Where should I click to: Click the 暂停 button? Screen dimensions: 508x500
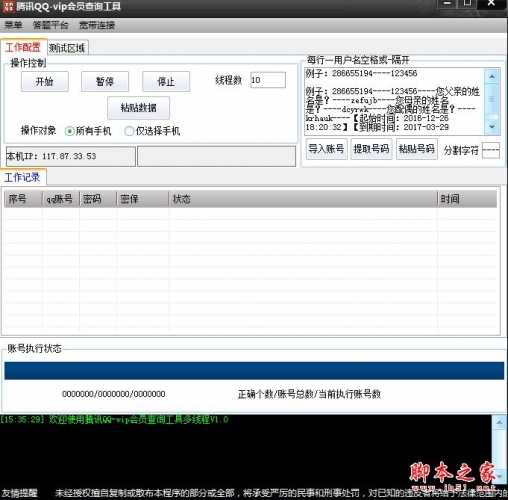105,81
